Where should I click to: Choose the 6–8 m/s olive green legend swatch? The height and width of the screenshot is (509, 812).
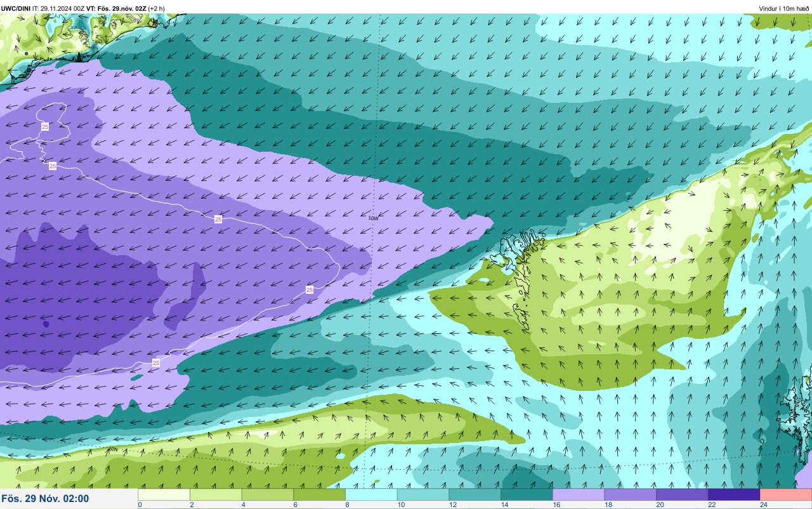[x=320, y=494]
